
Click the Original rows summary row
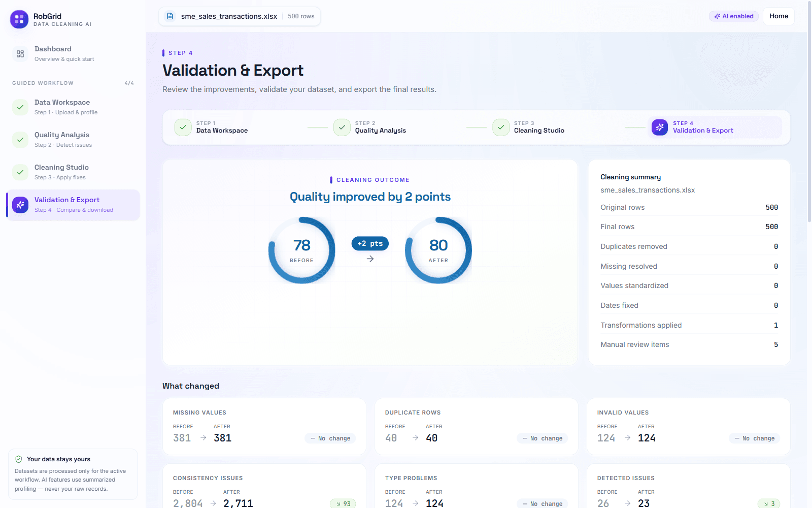[689, 207]
